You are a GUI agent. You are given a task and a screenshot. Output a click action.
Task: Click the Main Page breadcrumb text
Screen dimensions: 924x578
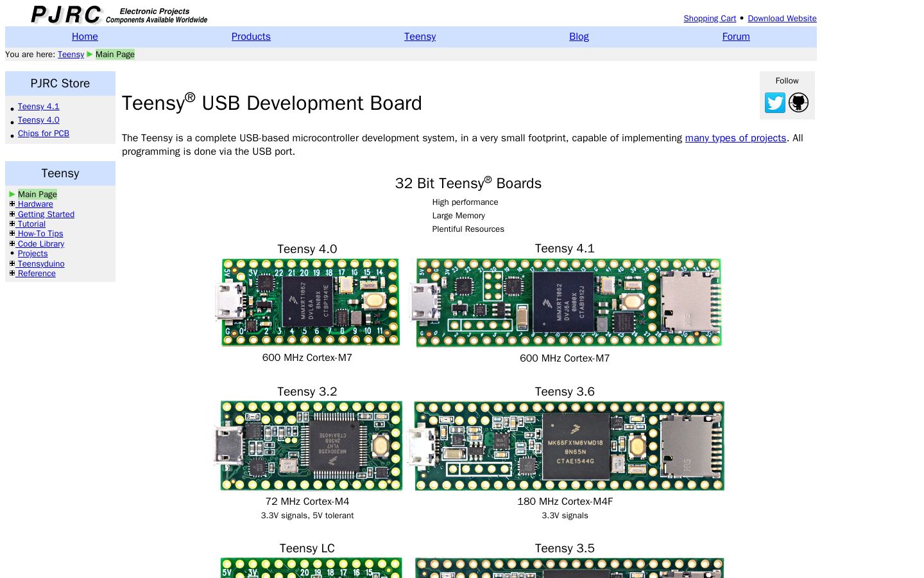(115, 55)
